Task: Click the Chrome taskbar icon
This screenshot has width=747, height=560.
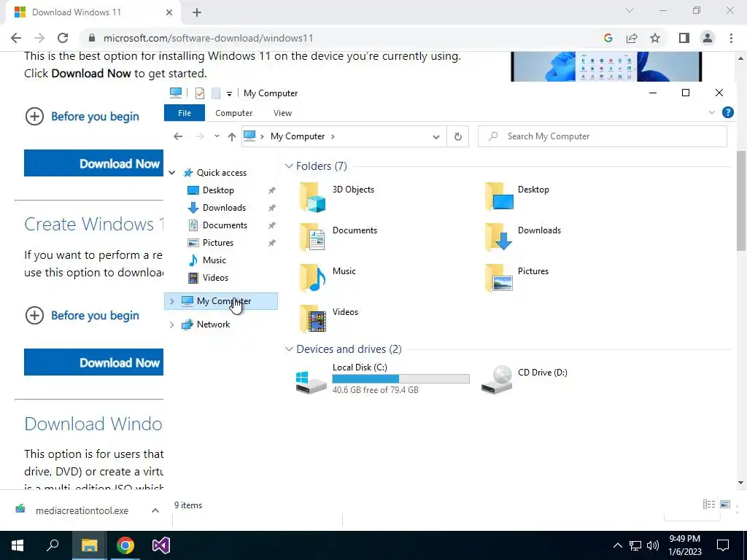Action: (125, 545)
